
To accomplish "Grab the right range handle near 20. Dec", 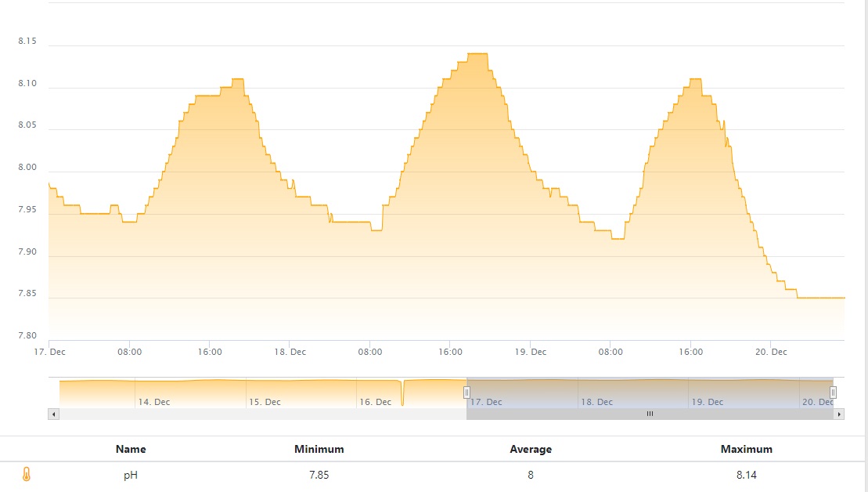I will (833, 393).
